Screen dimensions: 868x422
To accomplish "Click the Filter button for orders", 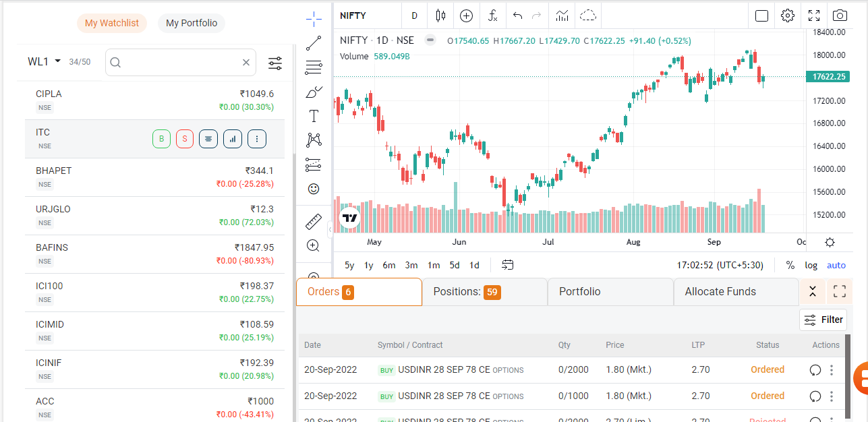I will (823, 320).
